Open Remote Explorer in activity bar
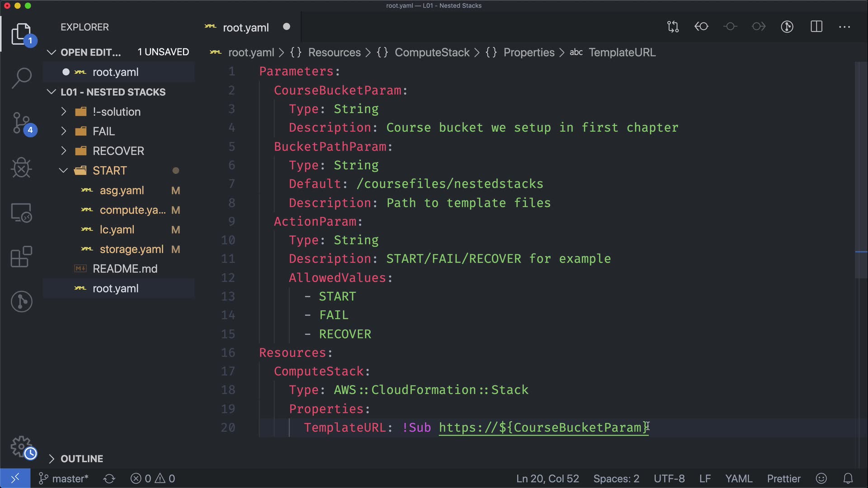868x488 pixels. (21, 212)
